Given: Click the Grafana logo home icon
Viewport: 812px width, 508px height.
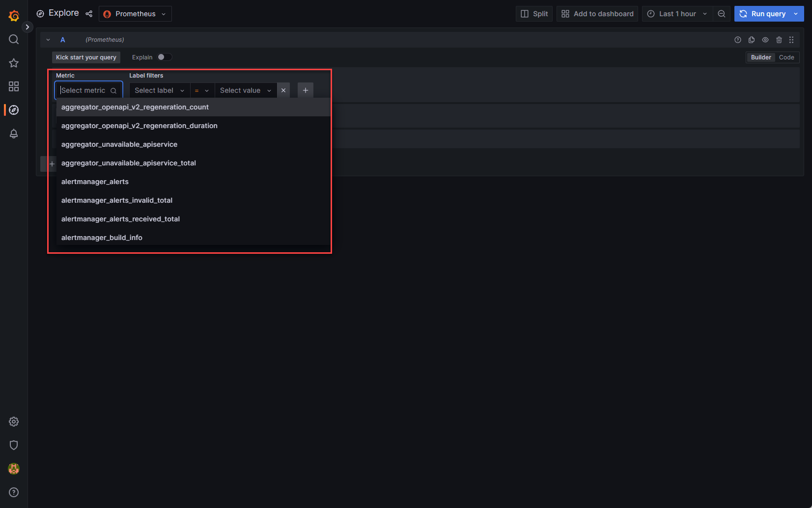Looking at the screenshot, I should tap(14, 16).
